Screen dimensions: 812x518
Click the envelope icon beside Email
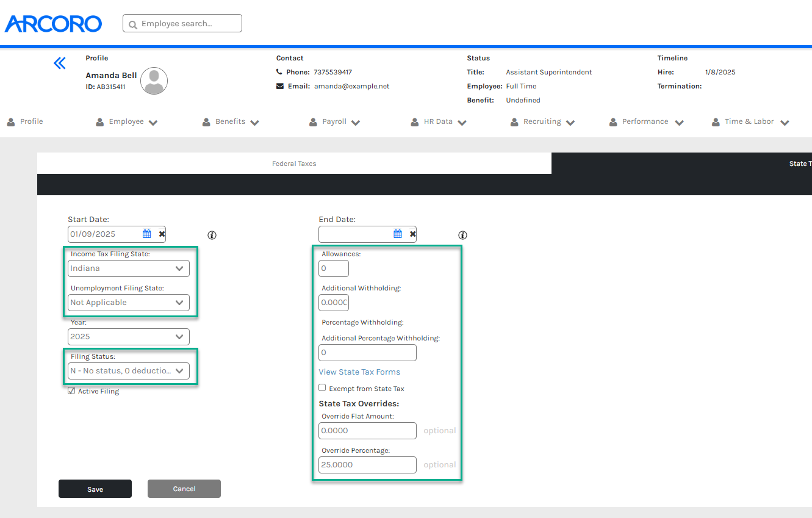(280, 86)
